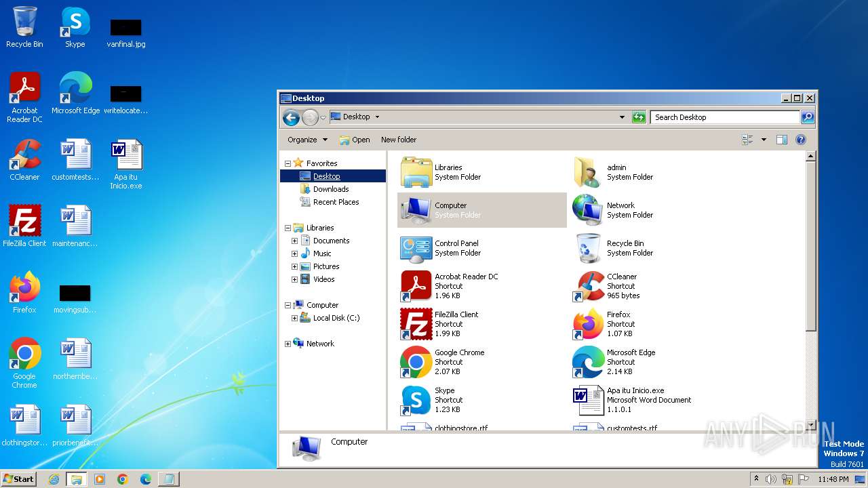Viewport: 868px width, 488px height.
Task: Select Apa itu Inicio.exe in Explorer list
Action: [x=588, y=400]
